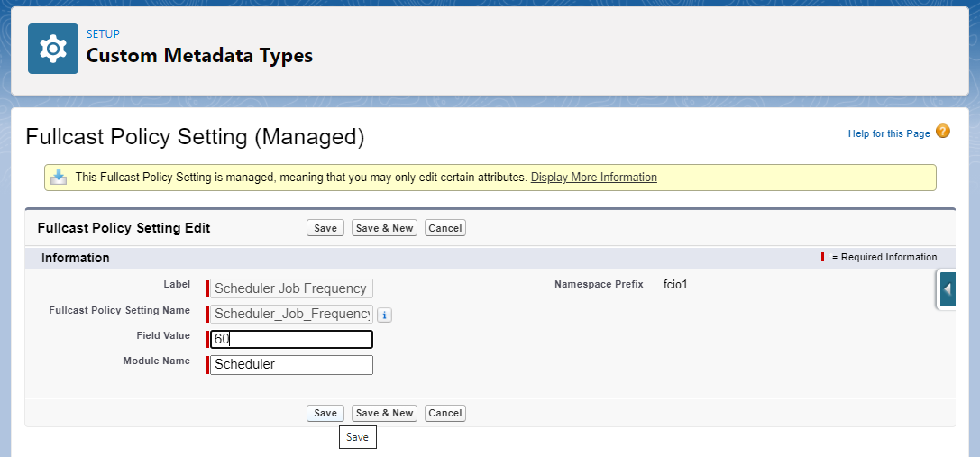Click the Label field Scheduler Job Frequency
Viewport: 980px width, 457px height.
click(x=291, y=288)
